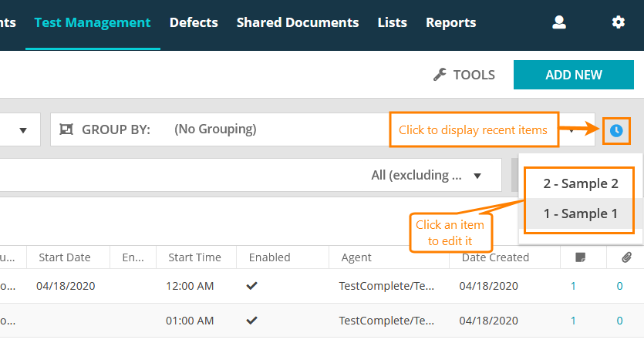
Task: Expand the Group By dropdown
Action: (572, 129)
